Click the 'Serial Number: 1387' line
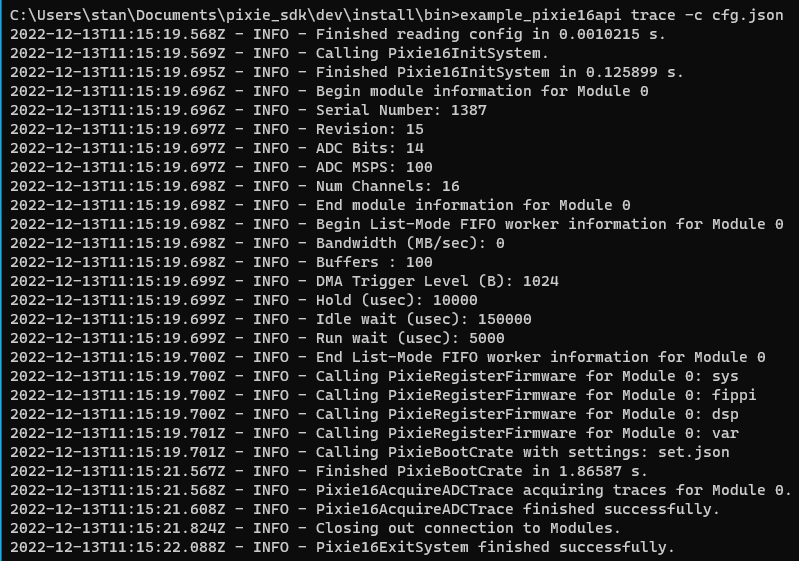The image size is (799, 561). click(249, 110)
